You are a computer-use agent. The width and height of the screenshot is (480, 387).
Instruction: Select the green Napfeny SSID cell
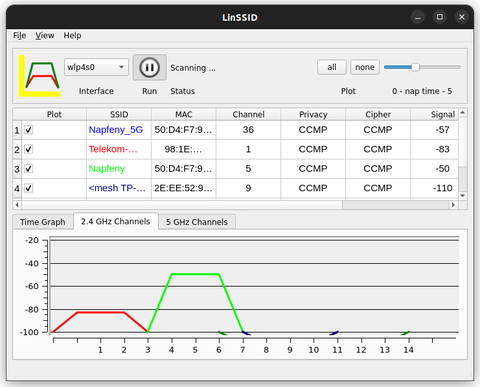(x=119, y=169)
